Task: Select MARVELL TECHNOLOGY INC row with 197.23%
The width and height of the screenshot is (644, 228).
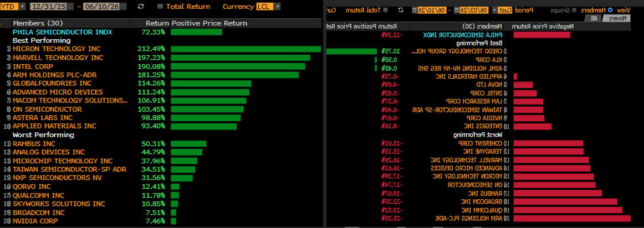Action: 161,58
